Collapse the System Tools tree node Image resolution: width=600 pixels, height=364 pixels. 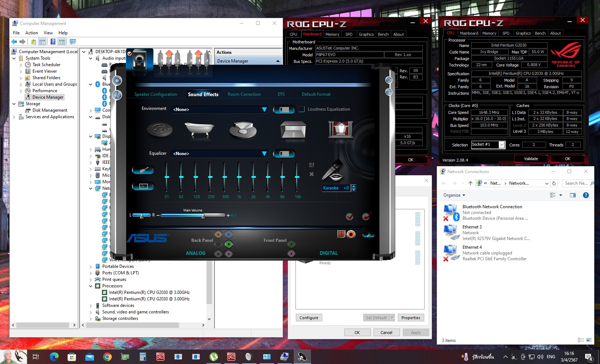pos(14,58)
